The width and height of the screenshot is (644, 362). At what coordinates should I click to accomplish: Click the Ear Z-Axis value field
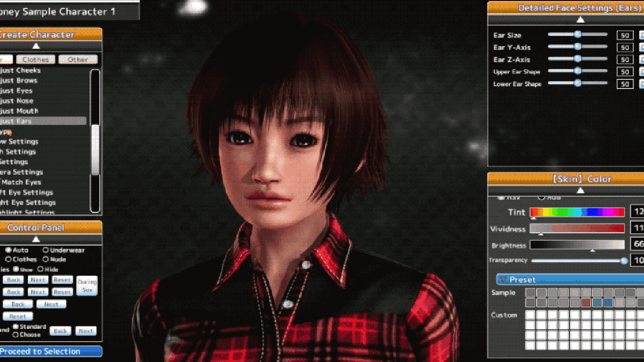(x=625, y=60)
